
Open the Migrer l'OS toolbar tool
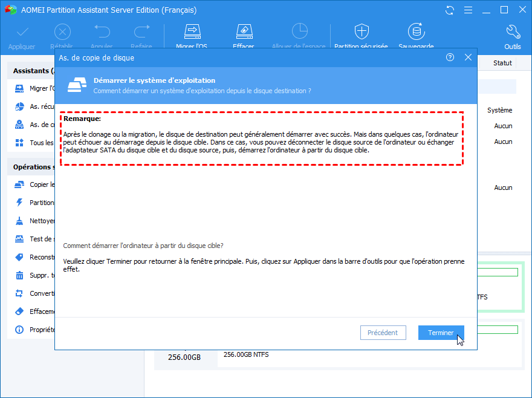(x=192, y=37)
